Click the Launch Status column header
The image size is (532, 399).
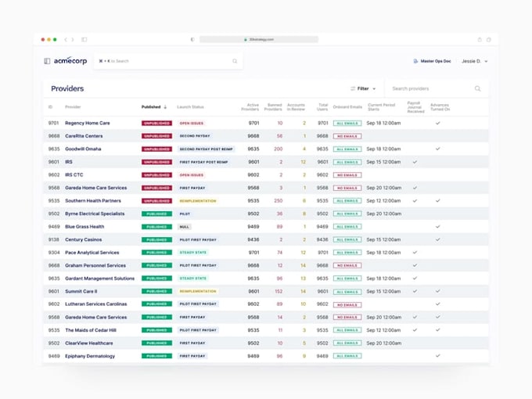(x=190, y=107)
